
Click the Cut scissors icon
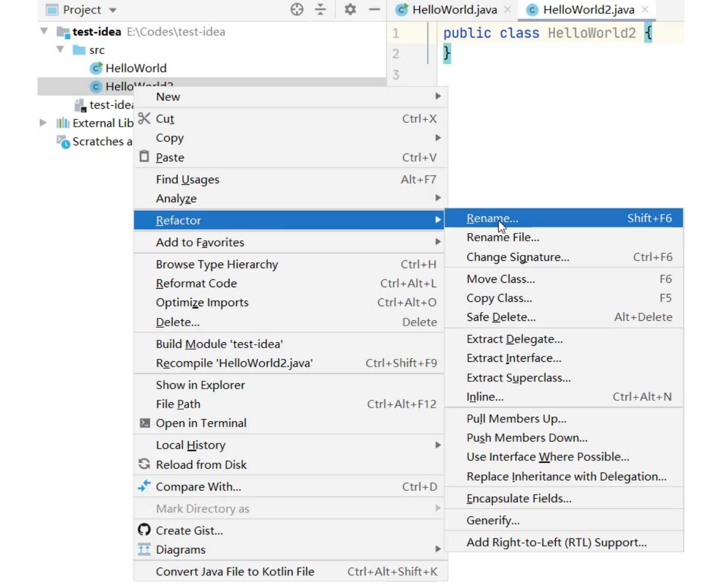pyautogui.click(x=144, y=118)
